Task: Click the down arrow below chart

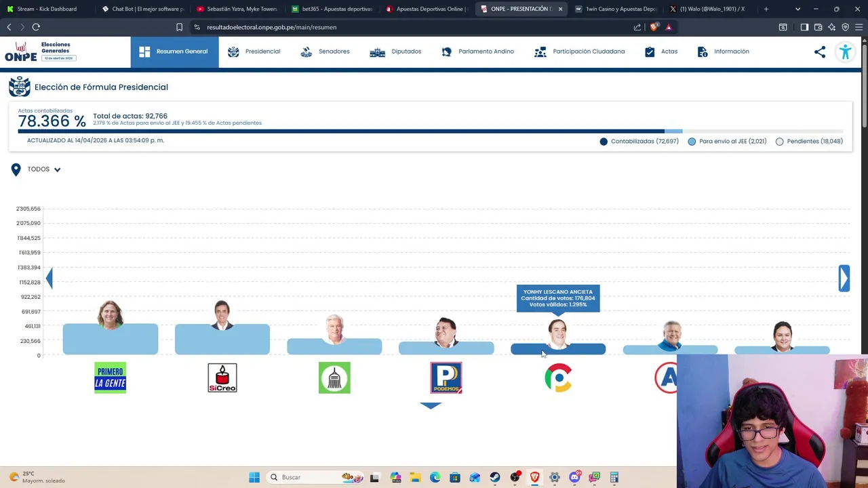Action: (x=431, y=405)
